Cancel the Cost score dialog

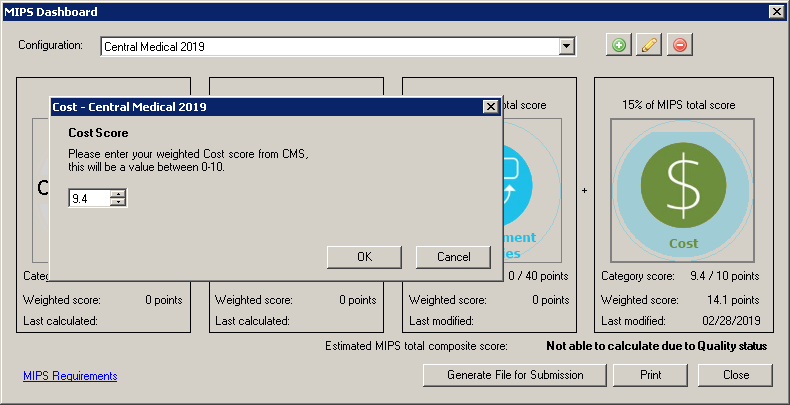tap(453, 257)
